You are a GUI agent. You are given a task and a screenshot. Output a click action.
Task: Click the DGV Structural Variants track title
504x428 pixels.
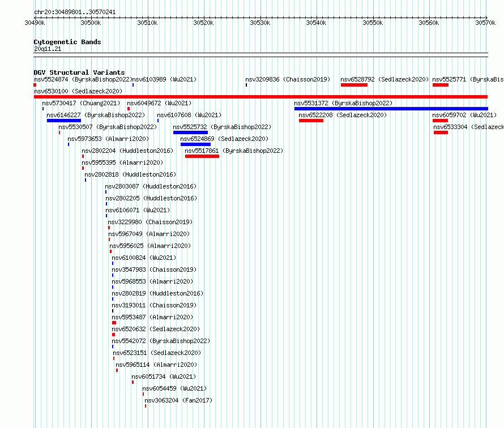(x=79, y=72)
